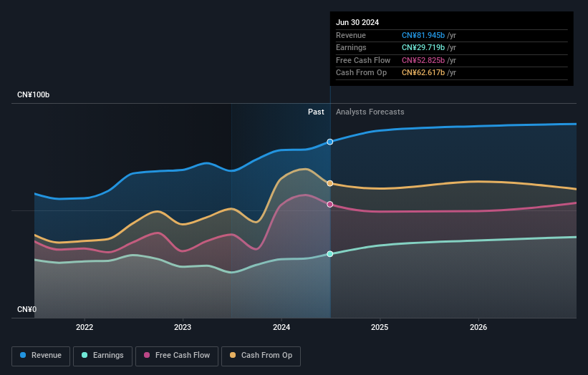Image resolution: width=588 pixels, height=375 pixels.
Task: Click the blue Revenue data point marker
Action: click(x=330, y=142)
